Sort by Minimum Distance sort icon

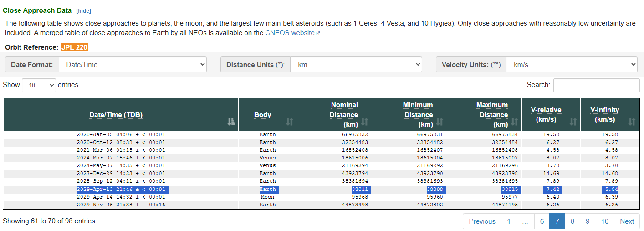[440, 122]
